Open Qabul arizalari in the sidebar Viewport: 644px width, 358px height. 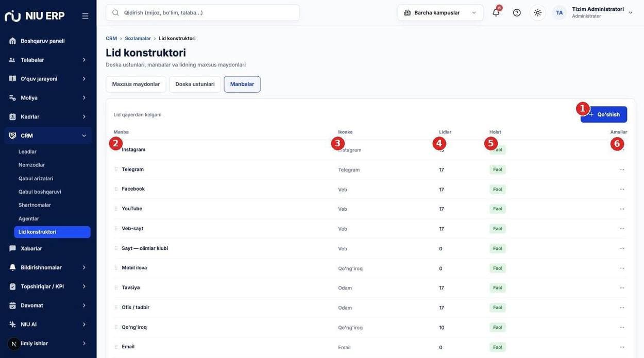[52, 178]
